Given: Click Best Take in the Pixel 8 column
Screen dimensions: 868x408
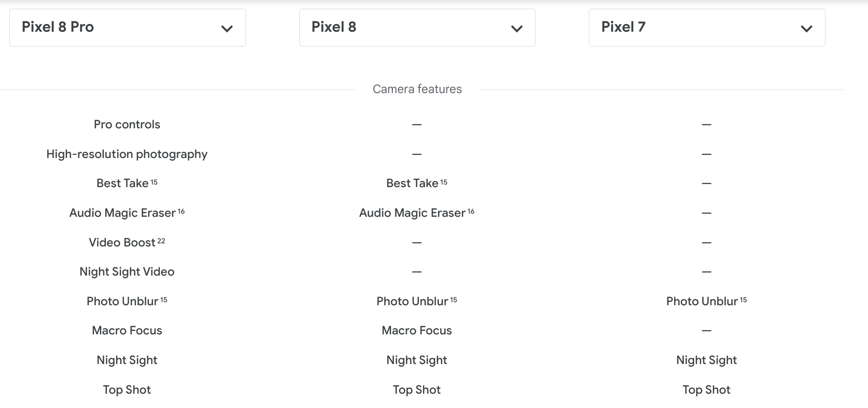Looking at the screenshot, I should 412,183.
